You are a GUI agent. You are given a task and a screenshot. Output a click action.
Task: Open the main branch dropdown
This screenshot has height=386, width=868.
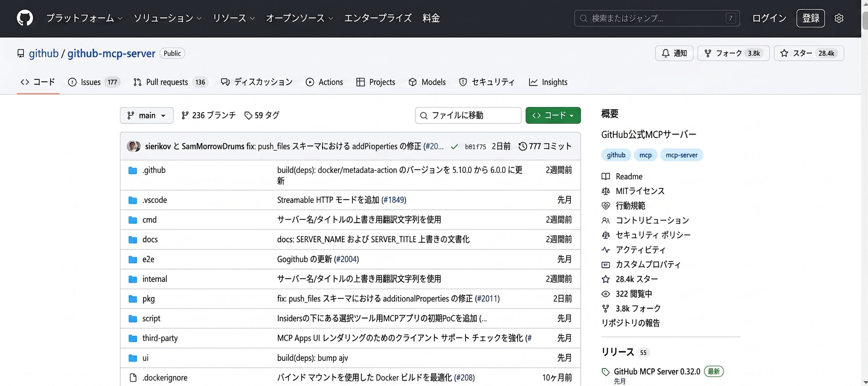[x=146, y=116]
